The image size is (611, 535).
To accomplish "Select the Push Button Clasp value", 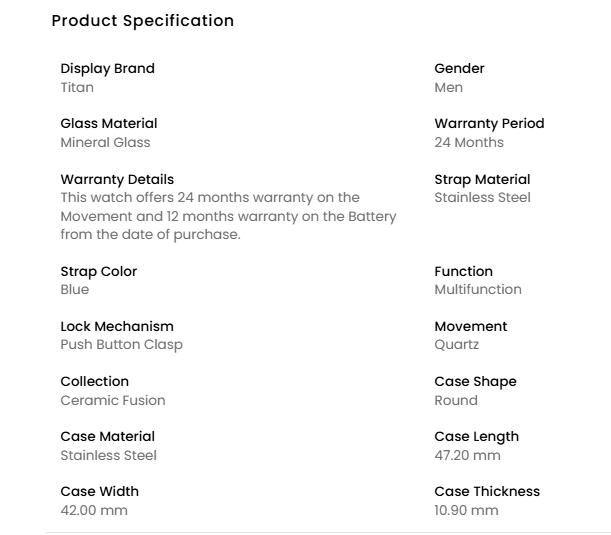I will (121, 344).
